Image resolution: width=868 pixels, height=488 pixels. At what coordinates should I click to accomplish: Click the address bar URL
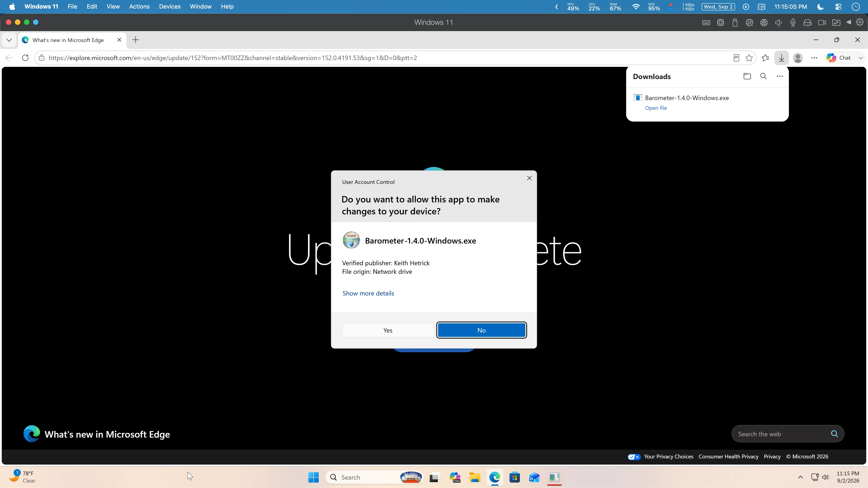click(x=233, y=58)
